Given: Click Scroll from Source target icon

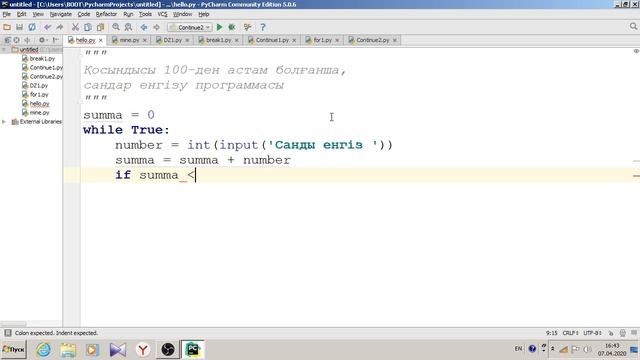Looking at the screenshot, I should point(16,40).
